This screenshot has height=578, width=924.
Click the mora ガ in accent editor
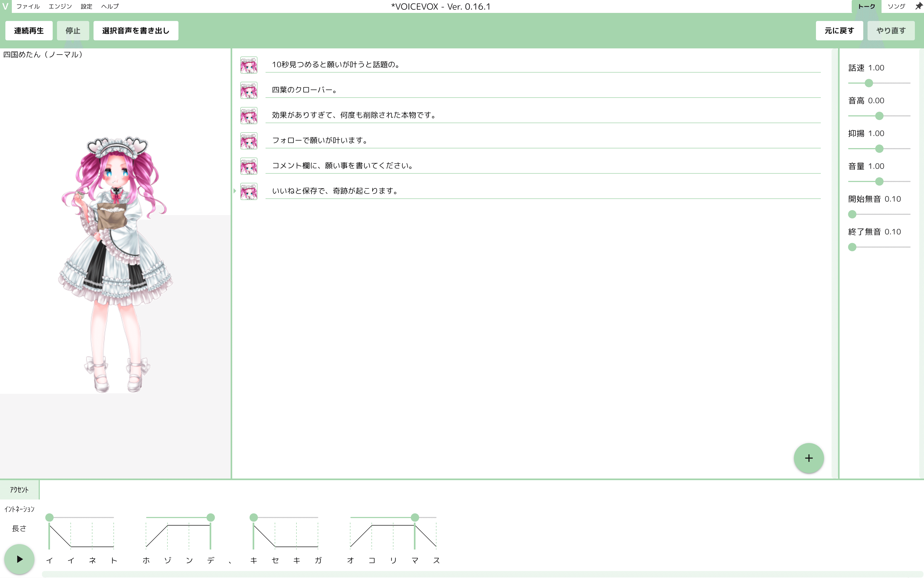(318, 561)
